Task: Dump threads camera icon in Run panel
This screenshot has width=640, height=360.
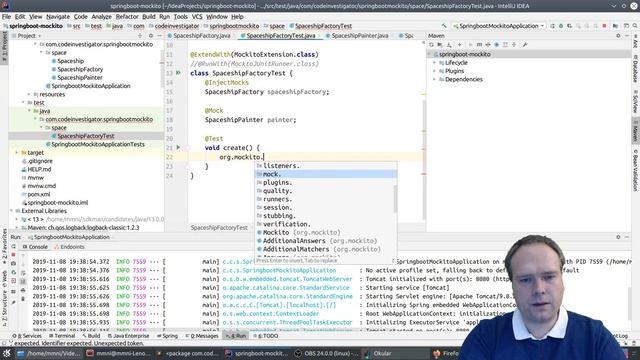Action: (13, 264)
